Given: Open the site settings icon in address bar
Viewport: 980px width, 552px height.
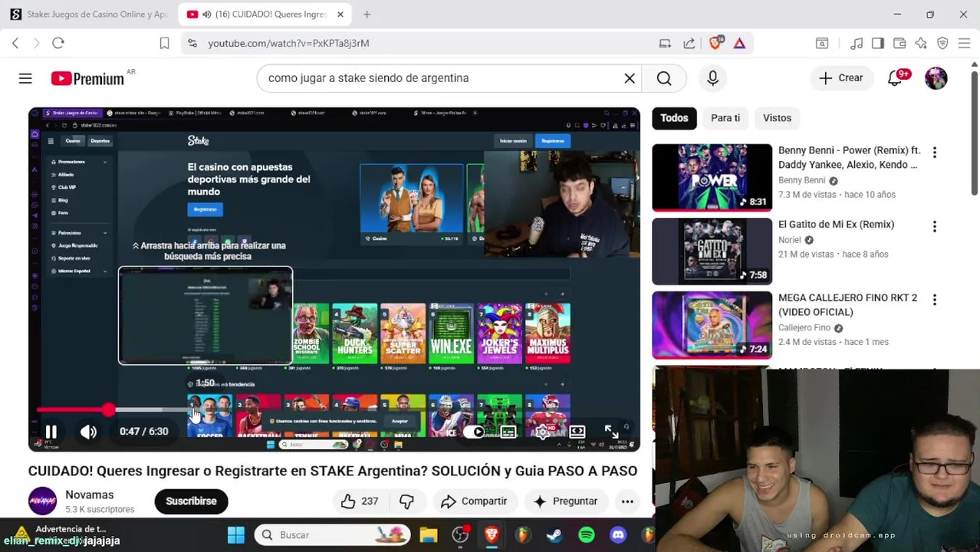Looking at the screenshot, I should point(192,44).
